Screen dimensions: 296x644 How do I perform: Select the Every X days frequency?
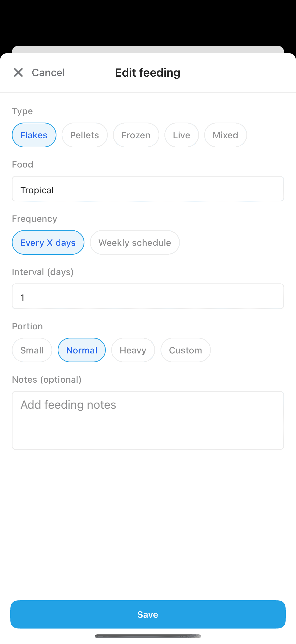tap(48, 242)
